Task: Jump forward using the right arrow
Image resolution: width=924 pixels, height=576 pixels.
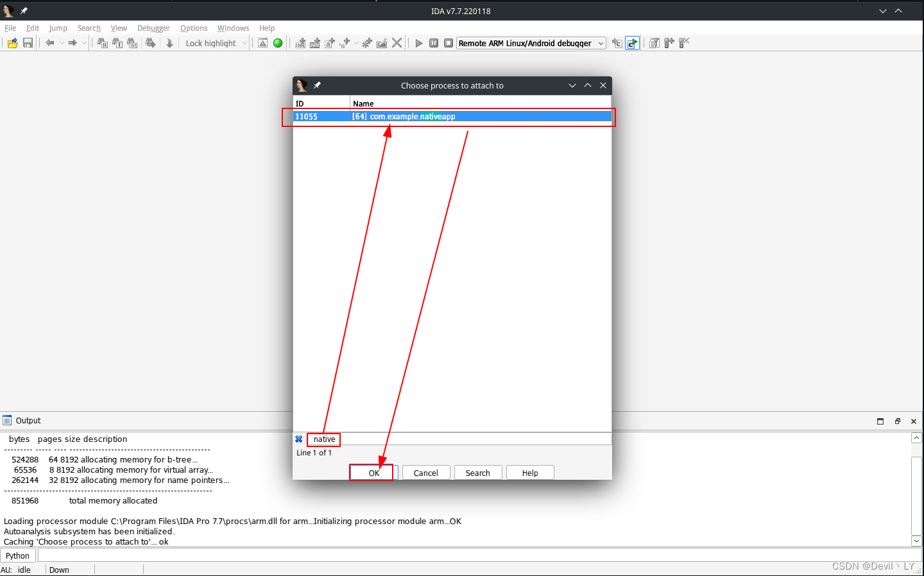Action: pyautogui.click(x=73, y=43)
